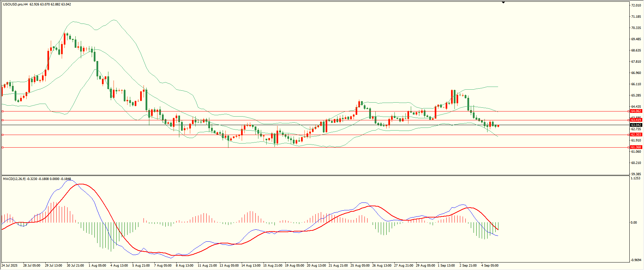Click the left handle of the 64.062 horizontal line
Image resolution: width=644 pixels, height=270 pixels.
click(x=3, y=111)
